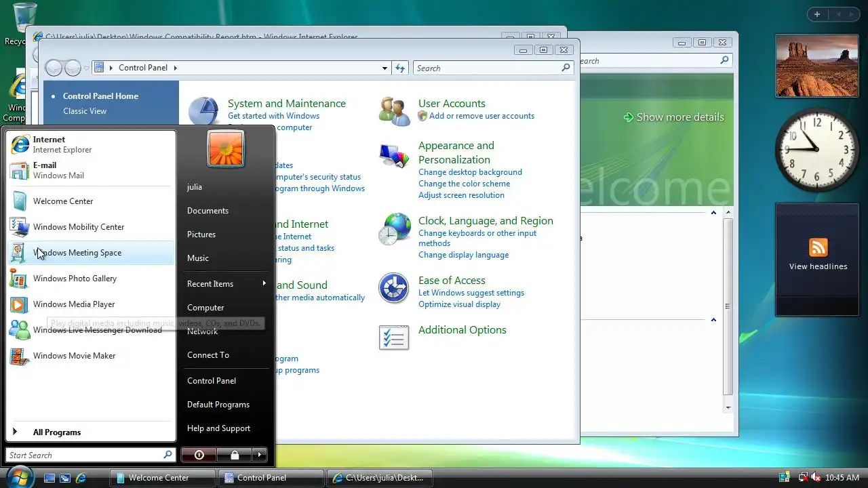Click Optimize visual display link
This screenshot has height=488, width=868.
point(459,304)
